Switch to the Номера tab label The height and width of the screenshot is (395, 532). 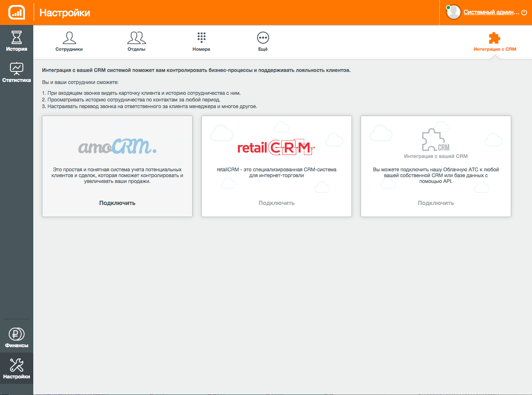coord(201,49)
